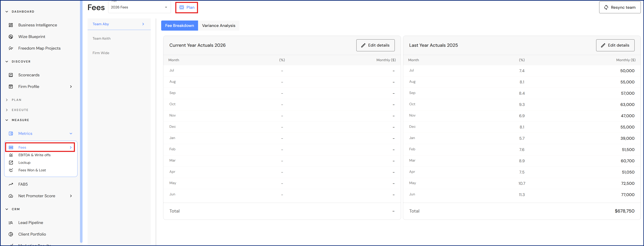
Task: Click the FAB5 trending arrow icon
Action: (x=11, y=184)
